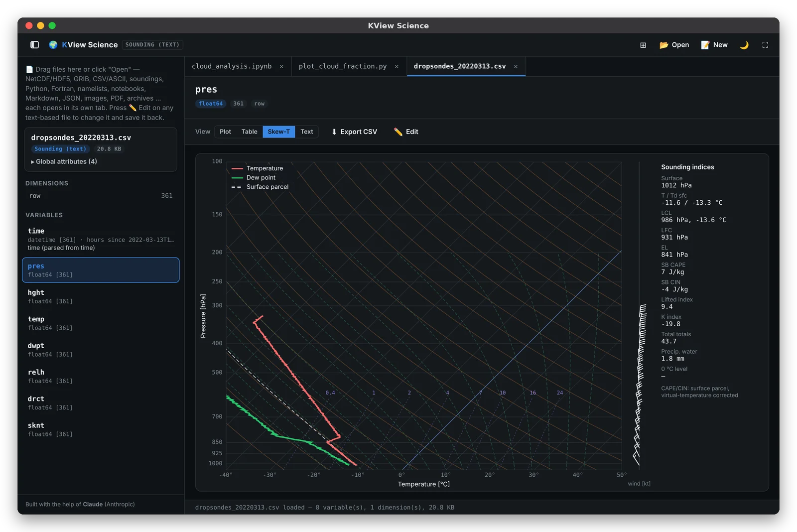The image size is (797, 532).
Task: Select the temp variable
Action: click(x=101, y=323)
